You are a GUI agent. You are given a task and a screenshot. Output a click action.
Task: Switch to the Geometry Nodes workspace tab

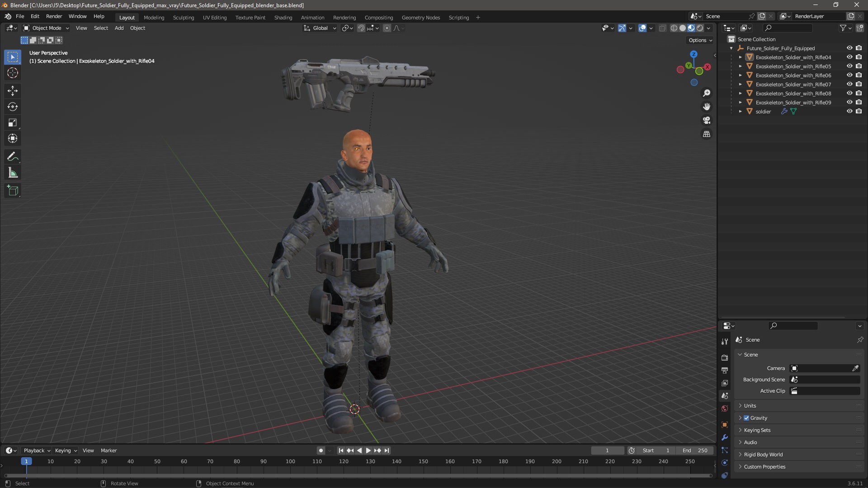coord(420,18)
